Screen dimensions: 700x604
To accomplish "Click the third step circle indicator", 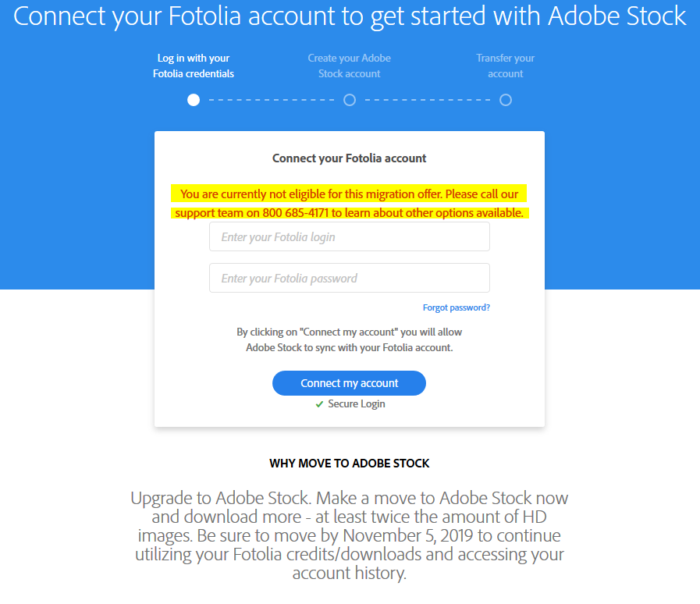I will click(506, 100).
